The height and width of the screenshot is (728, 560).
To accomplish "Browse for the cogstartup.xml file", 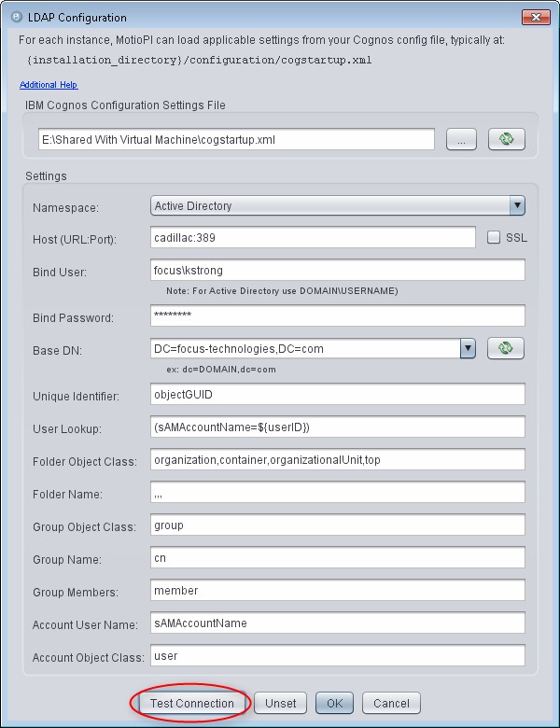I will (x=461, y=139).
